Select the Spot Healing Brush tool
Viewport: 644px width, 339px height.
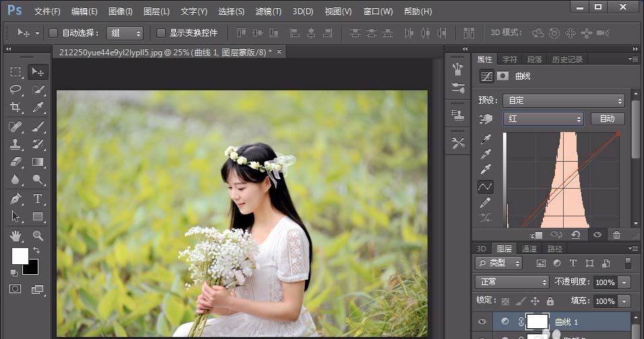(16, 127)
